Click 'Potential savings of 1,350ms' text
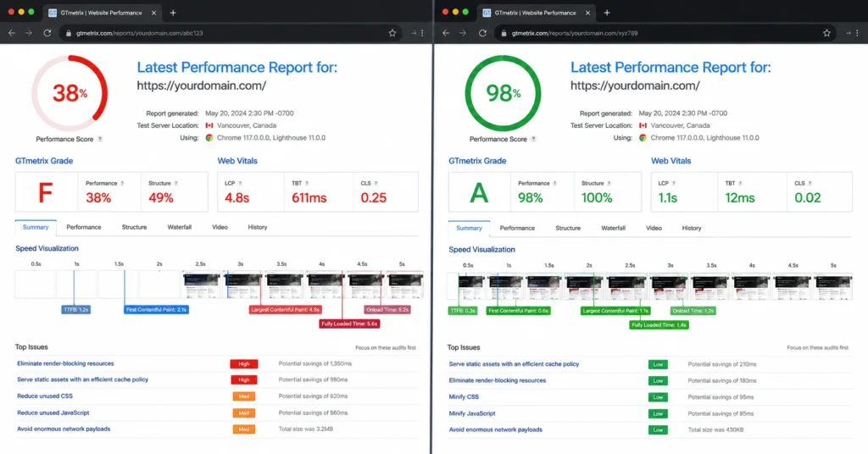 coord(315,364)
